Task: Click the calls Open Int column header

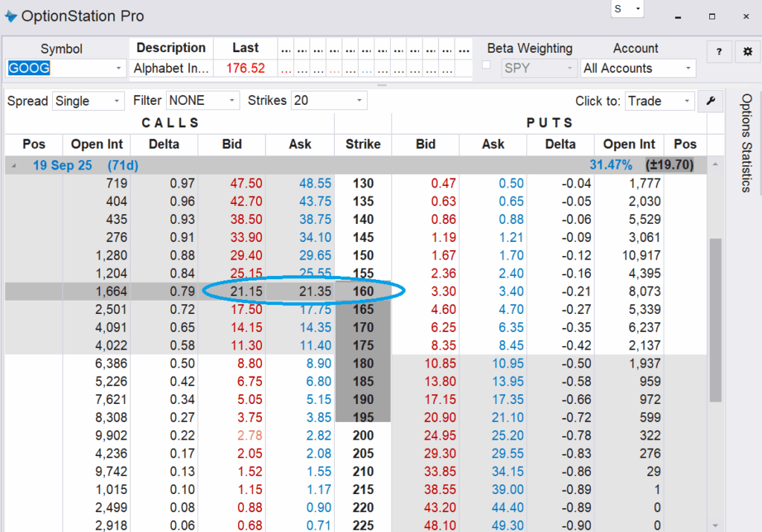Action: pos(97,144)
